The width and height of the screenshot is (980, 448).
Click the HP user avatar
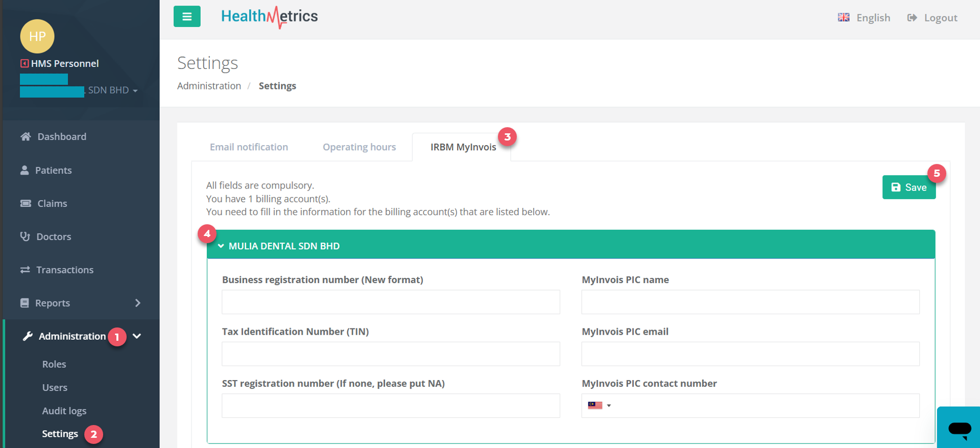pos(37,36)
